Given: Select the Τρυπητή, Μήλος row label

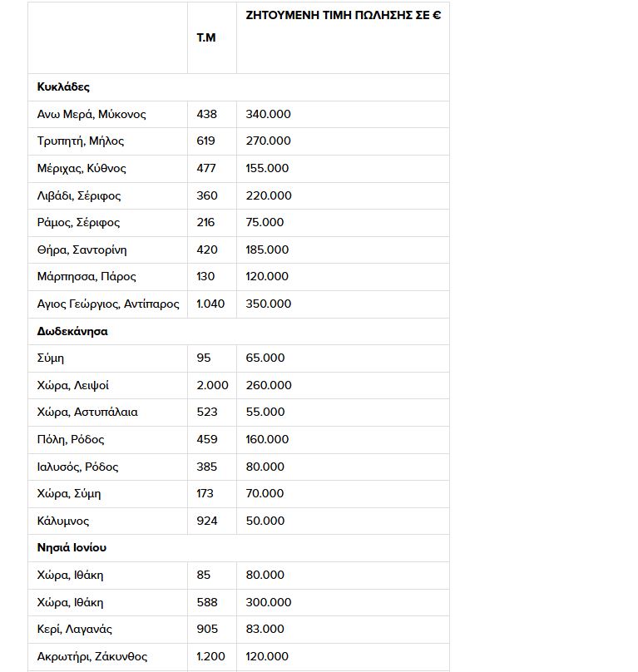Looking at the screenshot, I should pyautogui.click(x=81, y=141).
